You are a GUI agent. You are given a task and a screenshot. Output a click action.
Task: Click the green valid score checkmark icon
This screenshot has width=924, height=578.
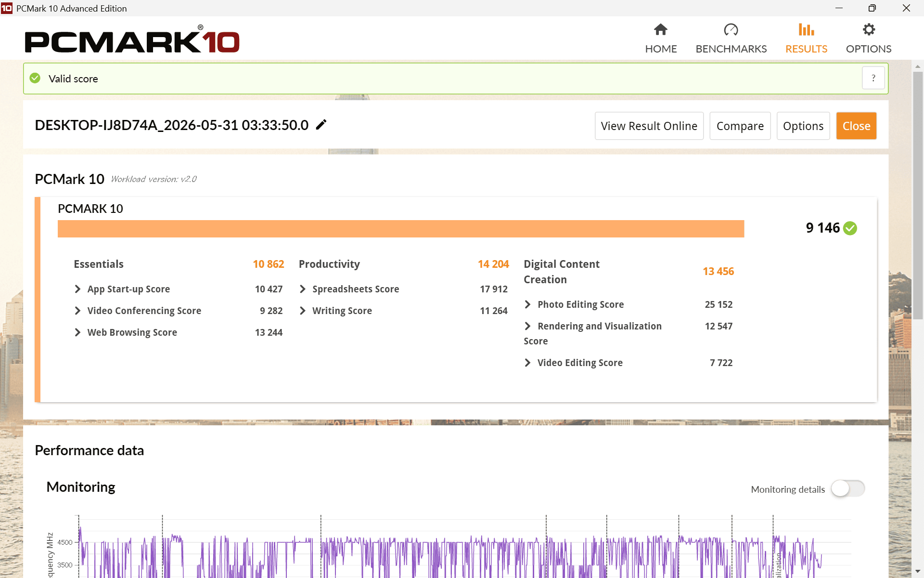pos(35,78)
